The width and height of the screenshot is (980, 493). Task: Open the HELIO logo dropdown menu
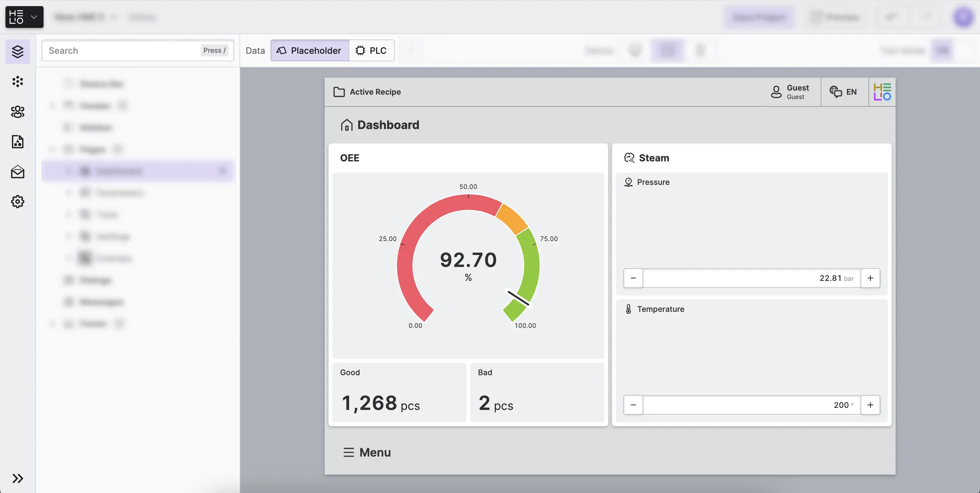pos(24,17)
